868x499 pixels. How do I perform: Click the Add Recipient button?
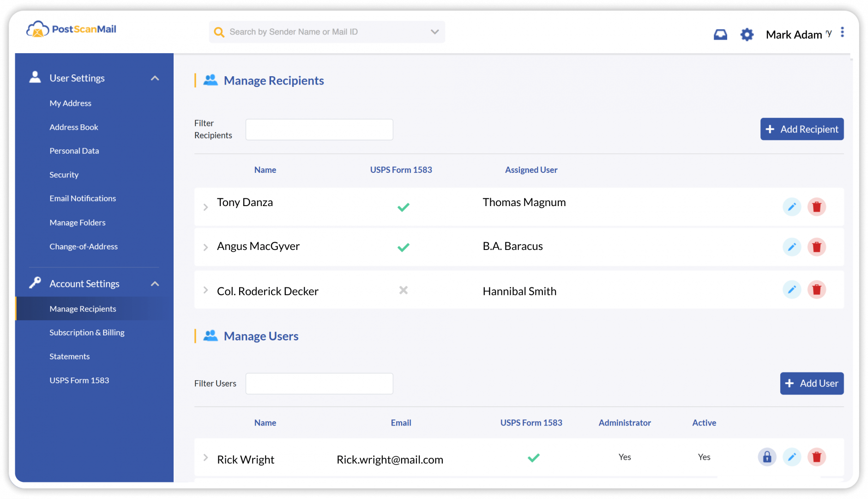coord(802,129)
